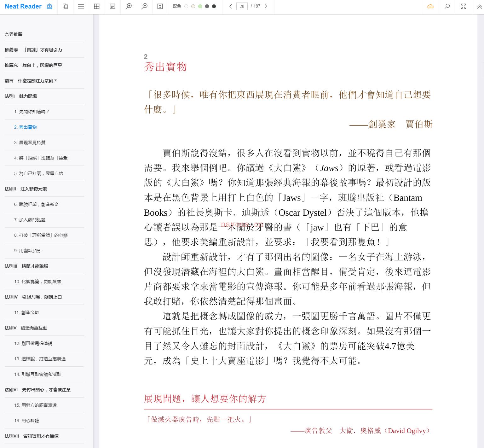This screenshot has width=484, height=448.
Task: Click the vertical fit page icon
Action: point(160,6)
